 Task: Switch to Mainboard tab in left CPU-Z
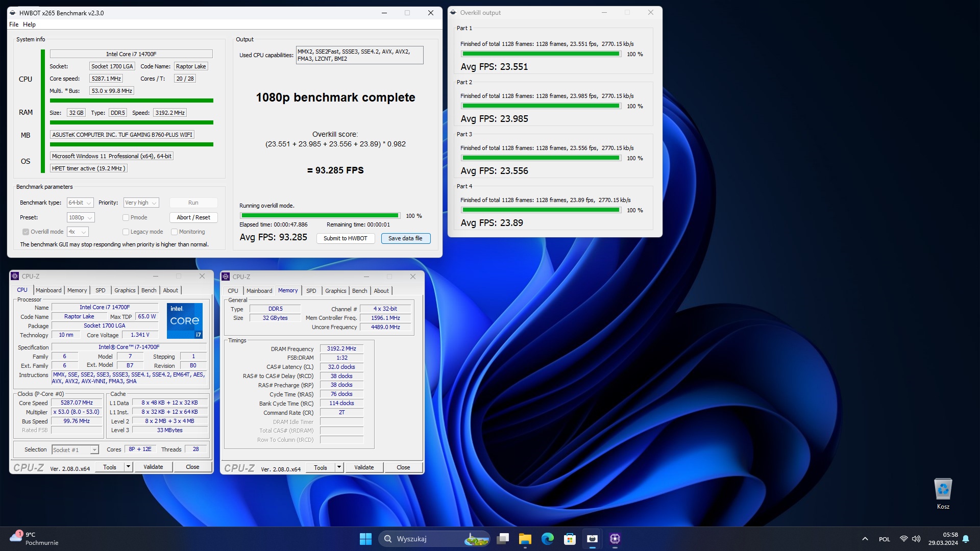coord(48,290)
